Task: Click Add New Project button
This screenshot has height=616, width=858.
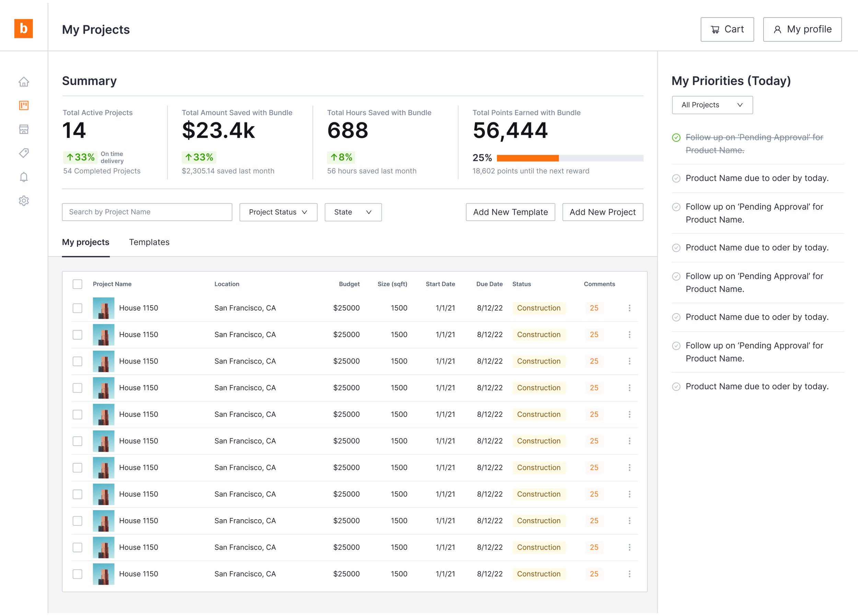Action: click(602, 212)
